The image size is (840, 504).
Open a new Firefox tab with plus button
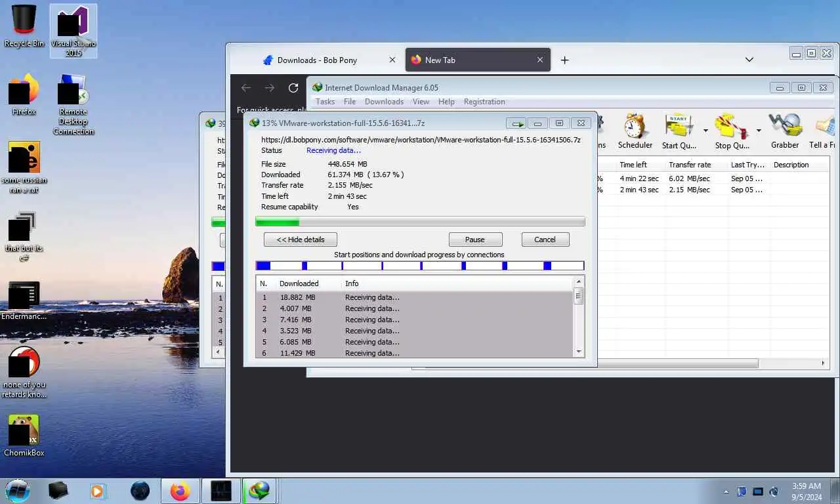[564, 60]
